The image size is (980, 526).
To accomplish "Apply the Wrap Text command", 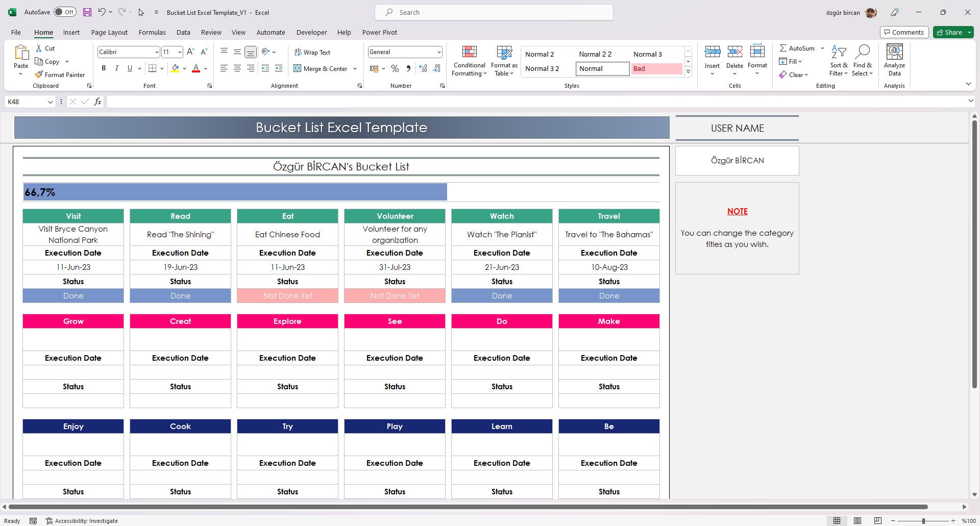I will 313,52.
